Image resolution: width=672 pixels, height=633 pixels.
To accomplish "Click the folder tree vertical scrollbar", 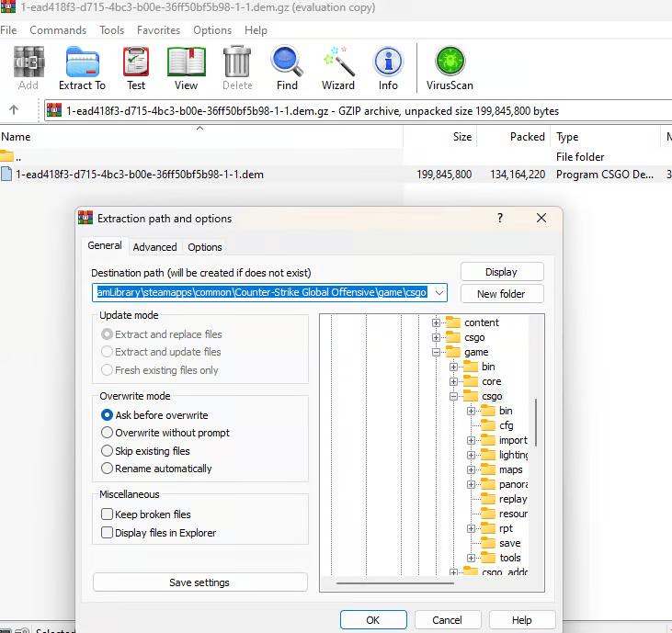I will (536, 423).
